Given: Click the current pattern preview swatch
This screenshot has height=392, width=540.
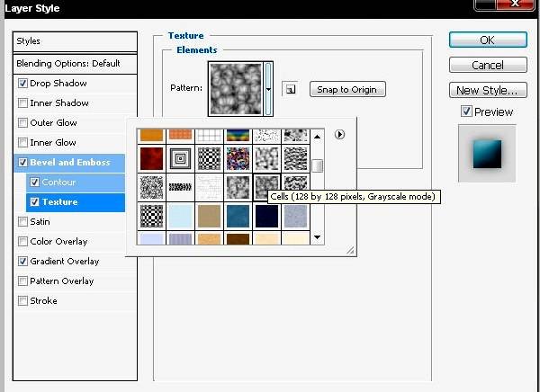Looking at the screenshot, I should (x=235, y=88).
